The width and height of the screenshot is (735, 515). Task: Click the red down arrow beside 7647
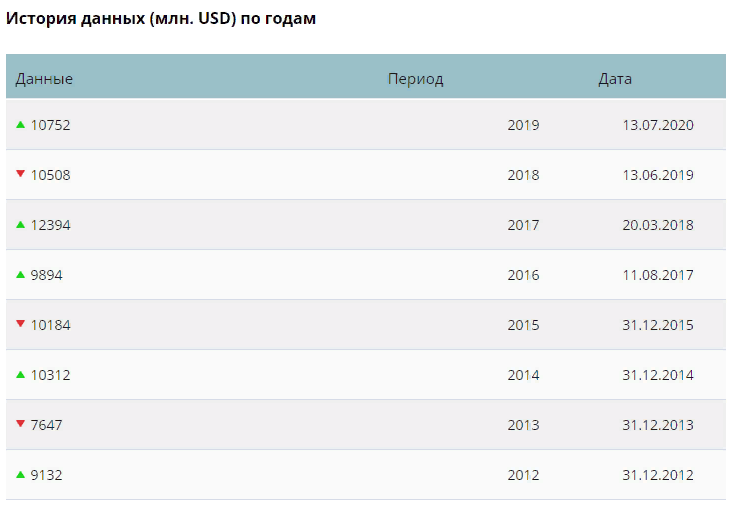20,424
